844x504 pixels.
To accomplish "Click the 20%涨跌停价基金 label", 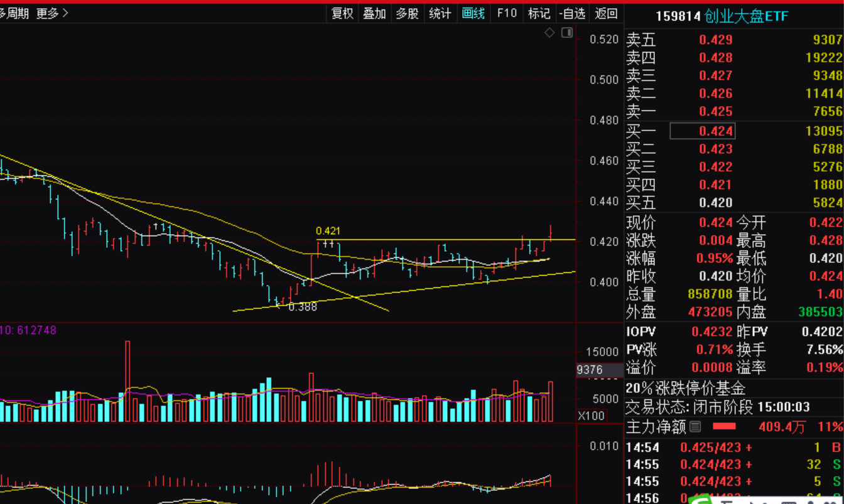I will point(685,389).
